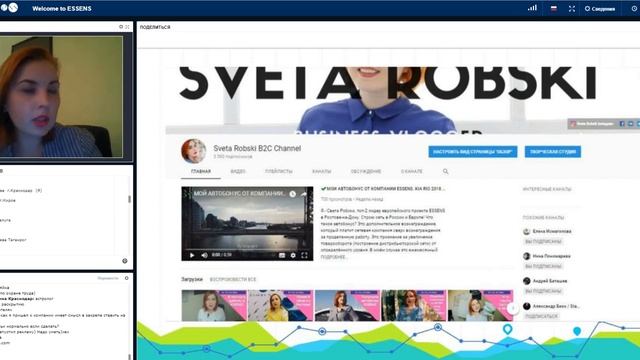Click the subscribed button under Андрей Батешев
This screenshot has width=640, height=360.
543,291
